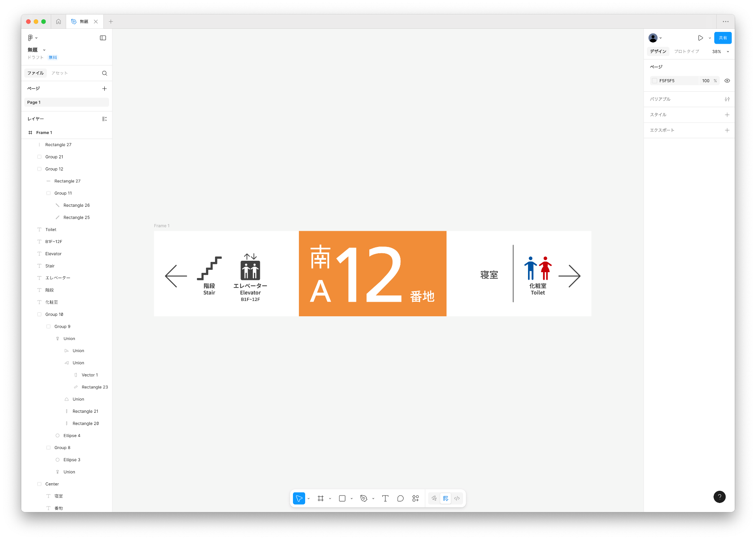
Task: Click the sidebar panel minimize icon
Action: point(103,38)
